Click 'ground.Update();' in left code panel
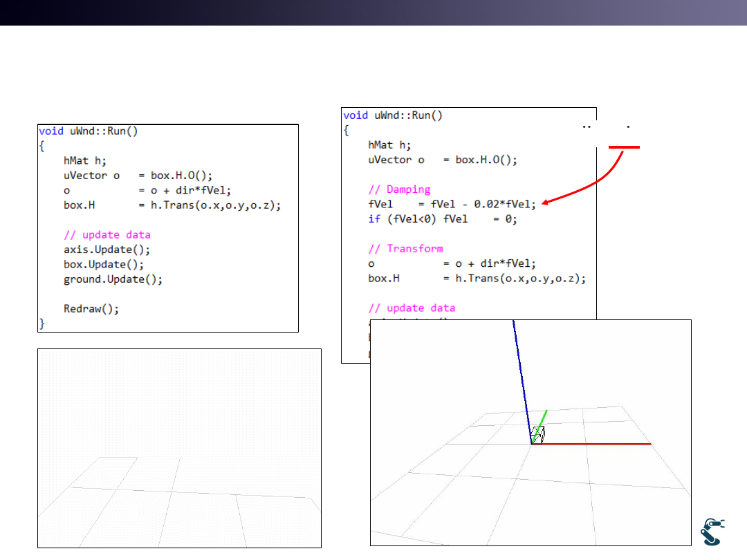 pyautogui.click(x=113, y=279)
